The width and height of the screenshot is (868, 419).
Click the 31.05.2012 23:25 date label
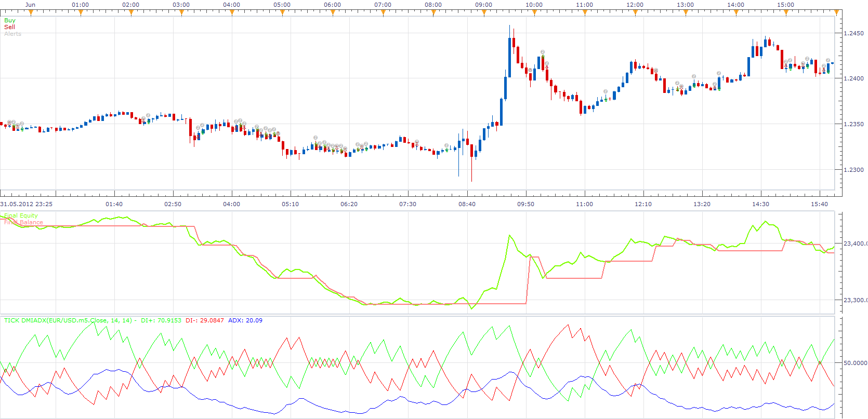26,204
